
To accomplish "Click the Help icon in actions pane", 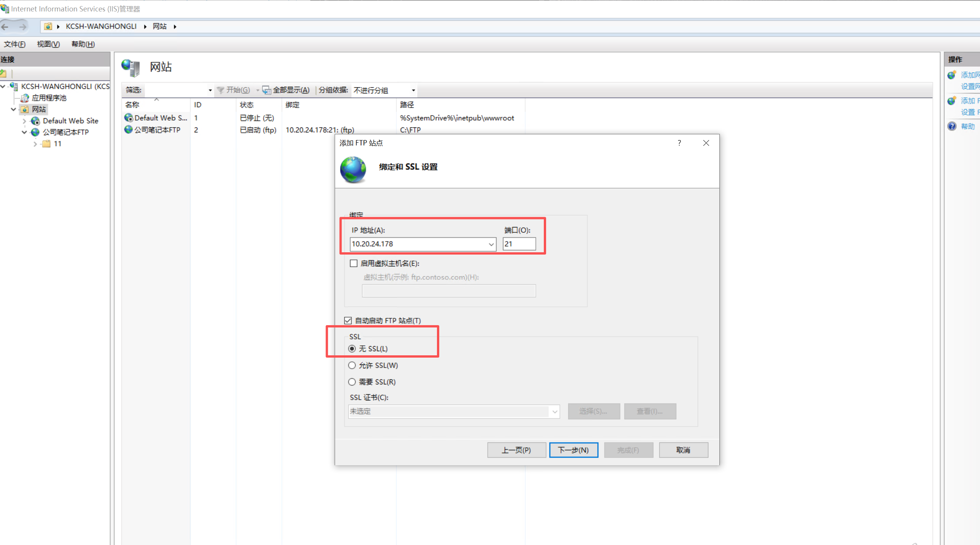I will tap(952, 126).
